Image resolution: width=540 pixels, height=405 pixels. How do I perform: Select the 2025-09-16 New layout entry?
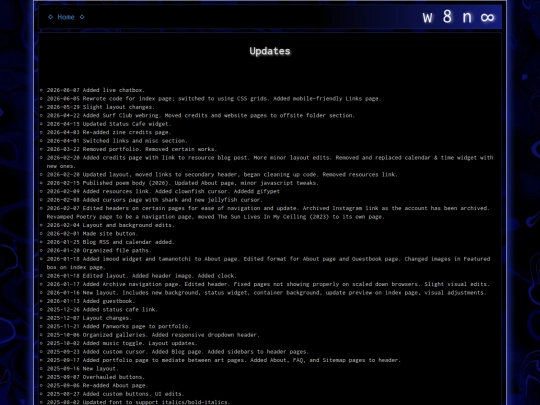coord(83,368)
